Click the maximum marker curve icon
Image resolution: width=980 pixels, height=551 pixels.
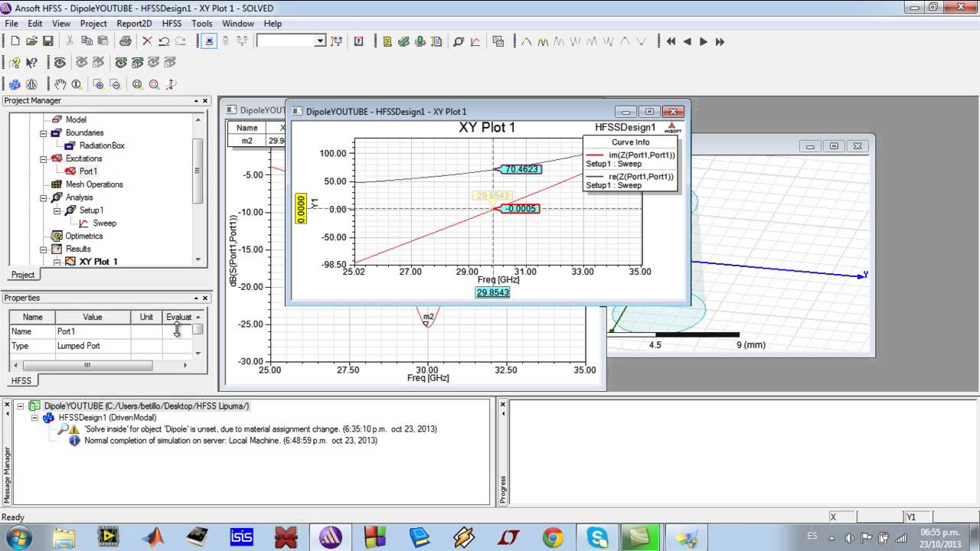coord(526,41)
